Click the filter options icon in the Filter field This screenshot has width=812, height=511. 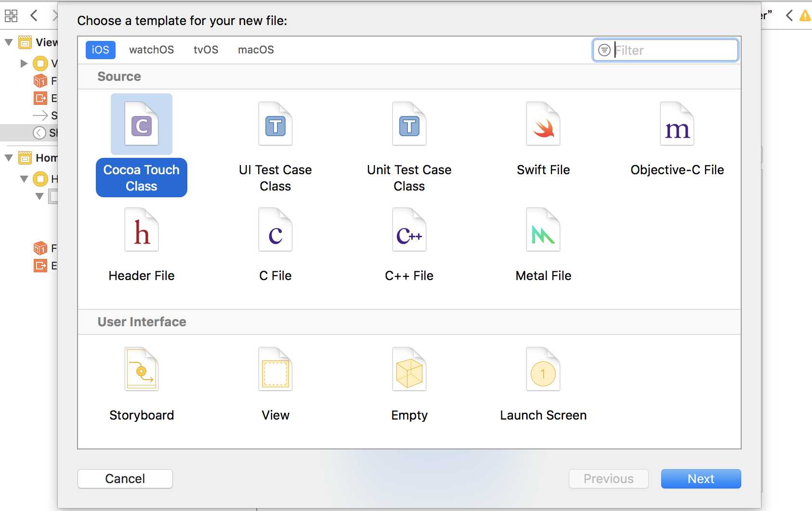tap(604, 50)
